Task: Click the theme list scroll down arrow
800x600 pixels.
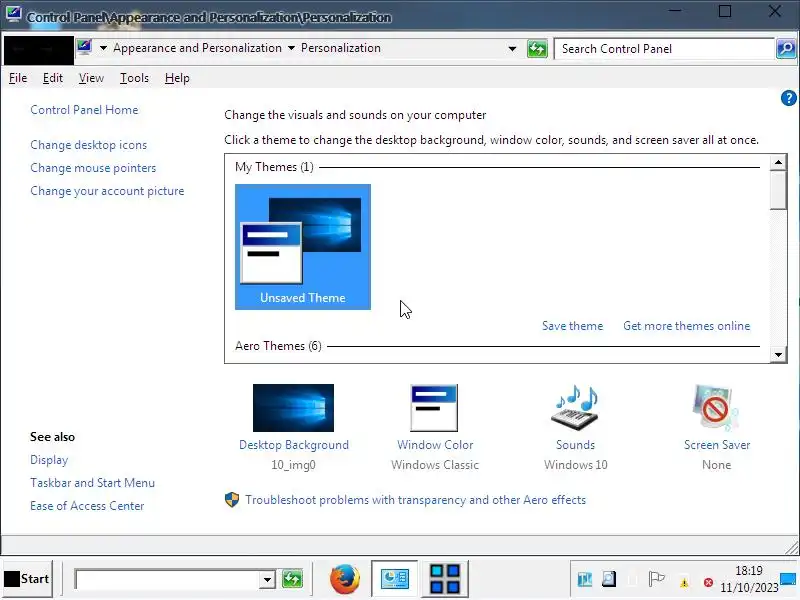Action: point(778,355)
